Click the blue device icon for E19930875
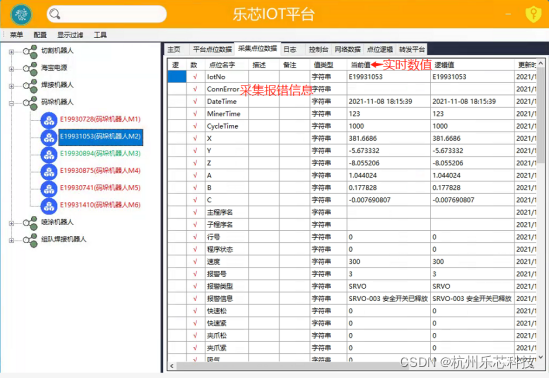 point(49,172)
